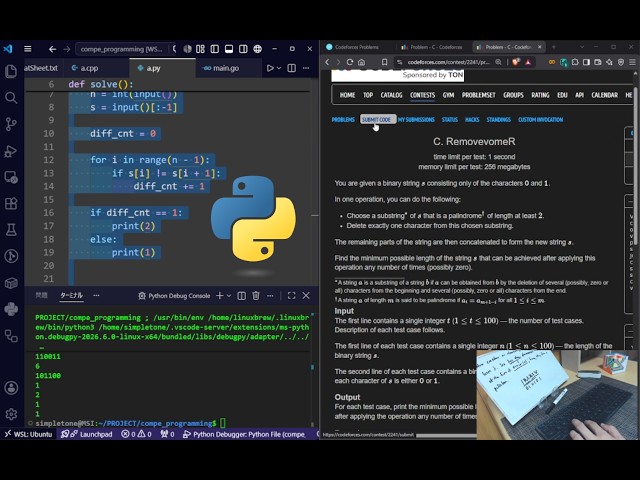Open the Brave Shields lion icon
Image resolution: width=640 pixels, height=480 pixels.
[x=516, y=62]
